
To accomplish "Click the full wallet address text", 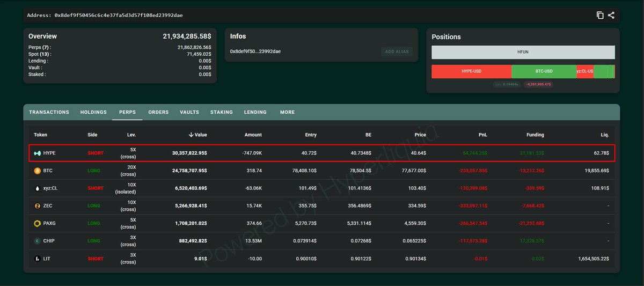I will (x=118, y=16).
